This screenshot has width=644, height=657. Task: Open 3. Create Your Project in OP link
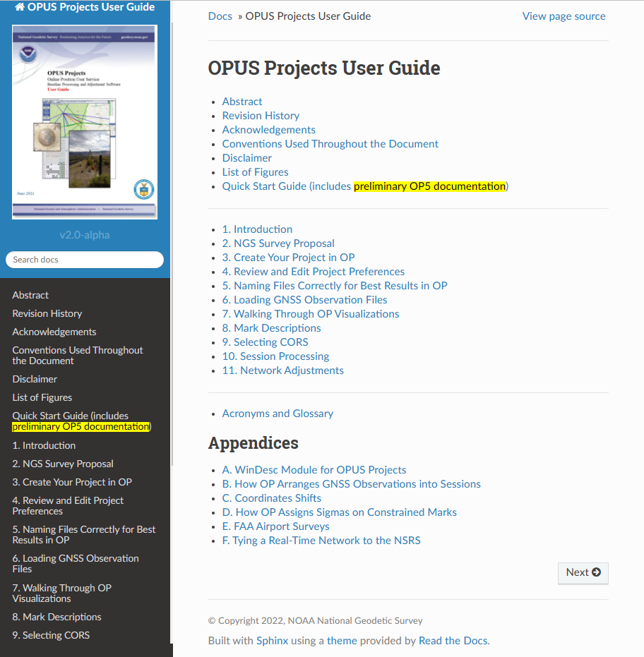pyautogui.click(x=288, y=258)
